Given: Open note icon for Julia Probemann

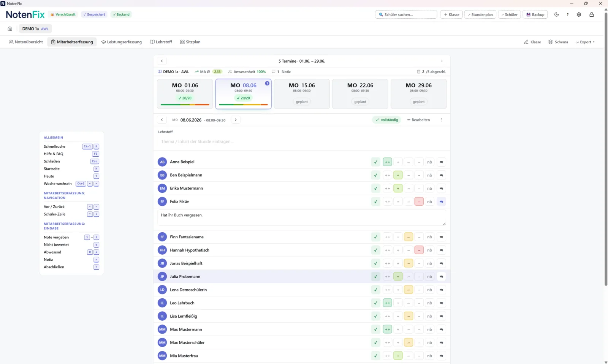Looking at the screenshot, I should point(441,277).
